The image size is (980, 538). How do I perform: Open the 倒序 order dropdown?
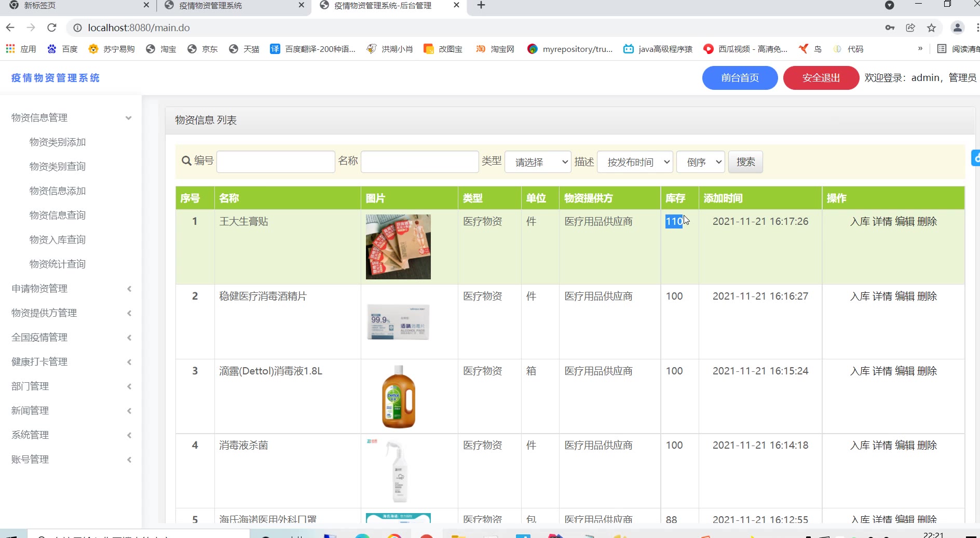coord(700,162)
